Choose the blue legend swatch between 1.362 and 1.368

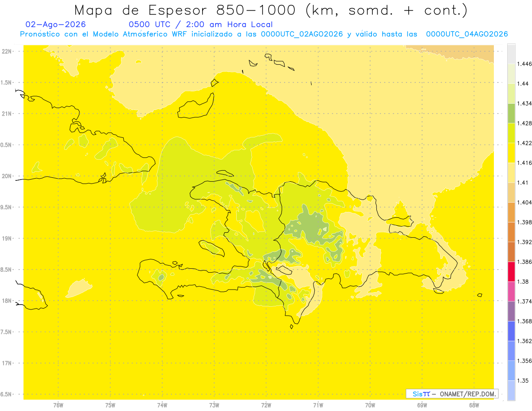[511, 331]
